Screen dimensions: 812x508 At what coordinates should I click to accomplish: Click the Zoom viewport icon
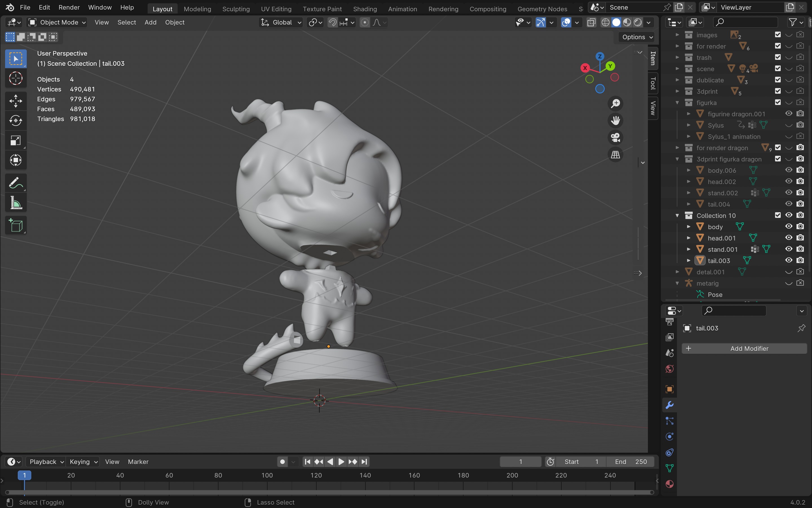pos(615,104)
